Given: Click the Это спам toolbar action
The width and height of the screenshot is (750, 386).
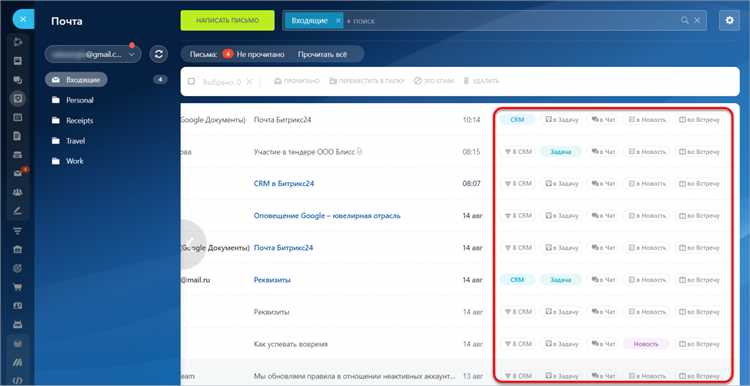Looking at the screenshot, I should 434,81.
